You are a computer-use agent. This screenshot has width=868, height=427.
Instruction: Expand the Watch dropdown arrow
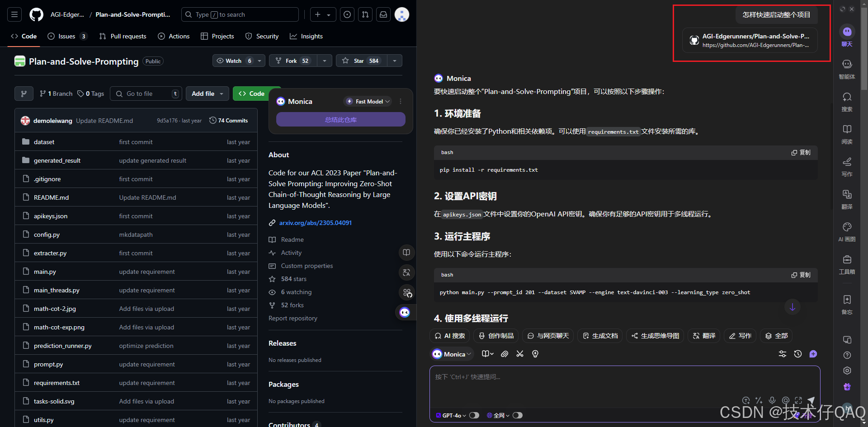(259, 61)
